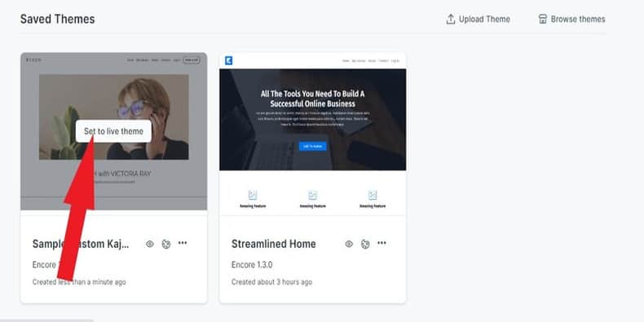Open palette customizer for Streamlined Home
The height and width of the screenshot is (322, 644).
pyautogui.click(x=365, y=244)
